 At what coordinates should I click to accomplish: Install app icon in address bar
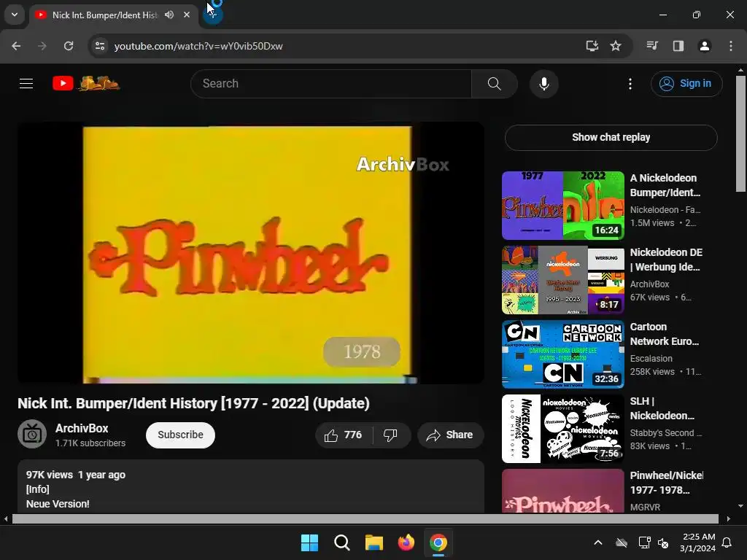point(592,46)
